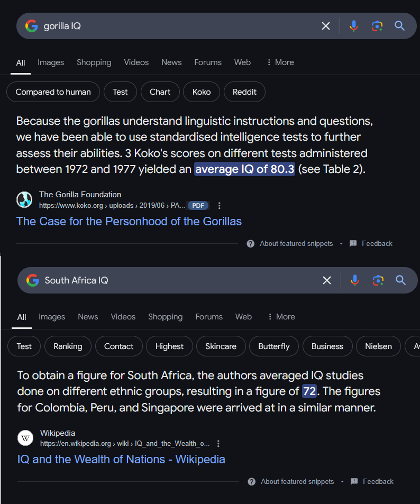Click Google Lens icon in South Africa search
The height and width of the screenshot is (504, 420).
point(378,280)
